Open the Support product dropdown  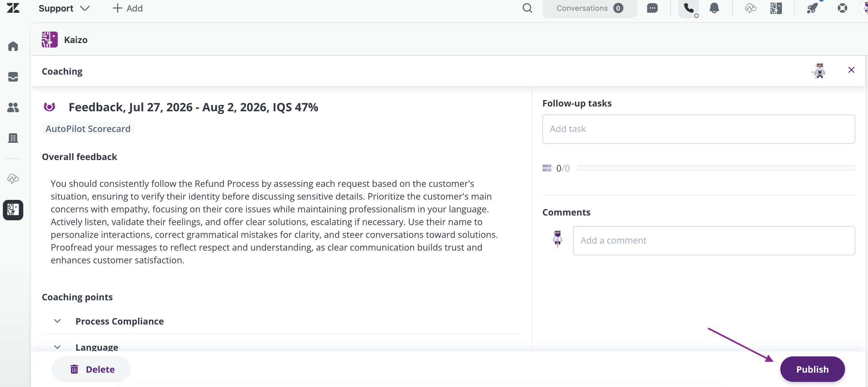tap(64, 8)
